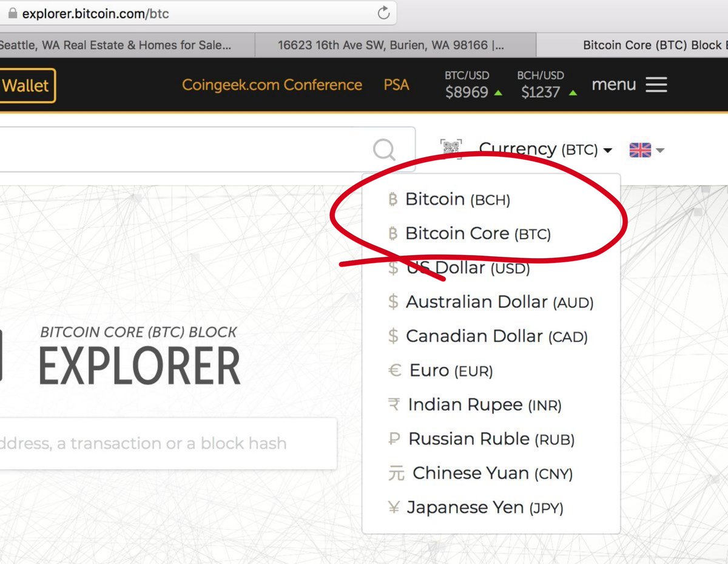This screenshot has width=728, height=564.
Task: Click the Indian Rupee symbol icon
Action: click(394, 404)
